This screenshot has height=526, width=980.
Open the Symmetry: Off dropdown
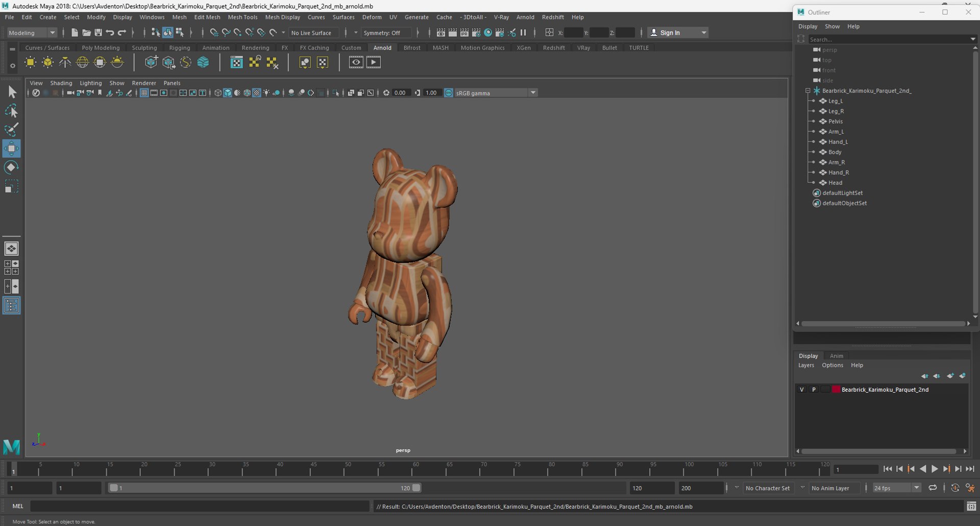(386, 33)
